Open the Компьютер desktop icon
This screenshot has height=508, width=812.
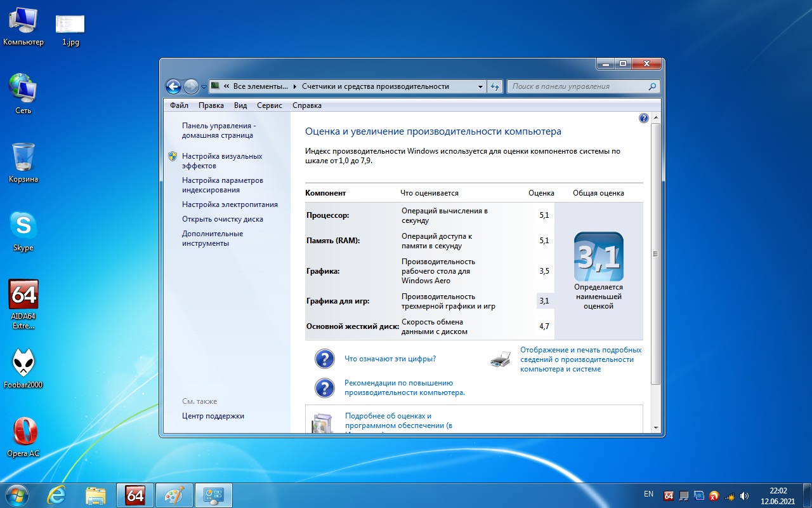(x=23, y=27)
